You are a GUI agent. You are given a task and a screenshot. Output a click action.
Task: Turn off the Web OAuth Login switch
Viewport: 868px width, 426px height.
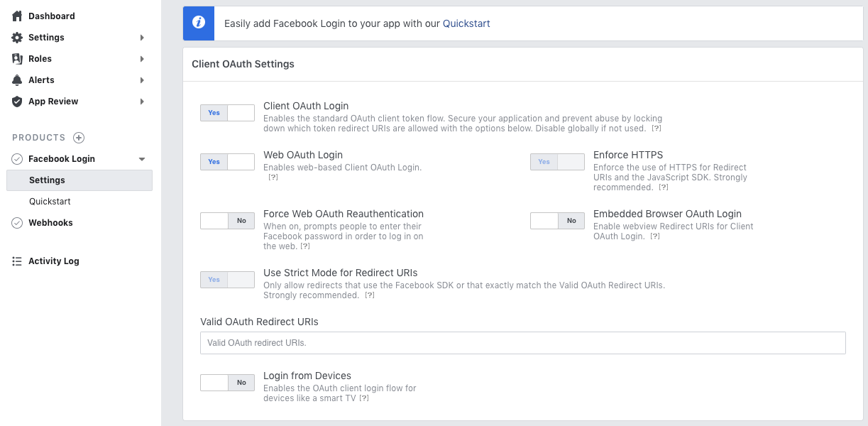coord(227,162)
